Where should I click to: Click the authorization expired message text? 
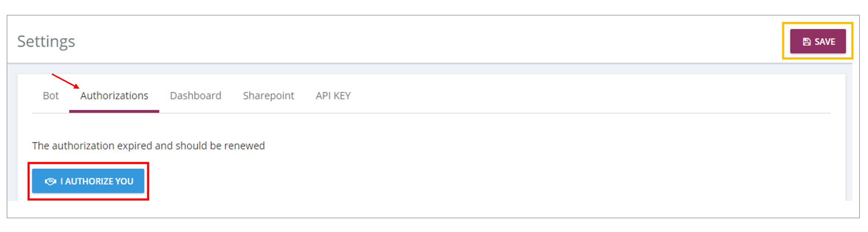[148, 146]
